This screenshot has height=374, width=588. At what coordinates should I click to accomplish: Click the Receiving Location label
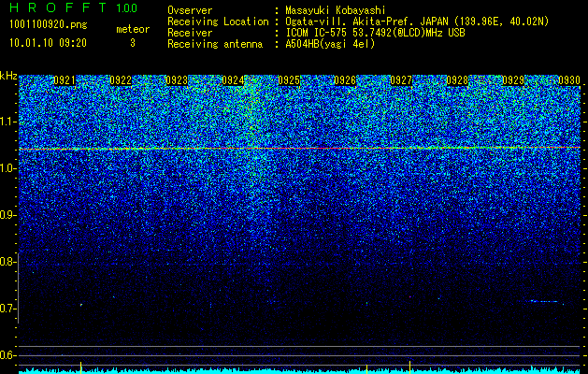tap(218, 22)
